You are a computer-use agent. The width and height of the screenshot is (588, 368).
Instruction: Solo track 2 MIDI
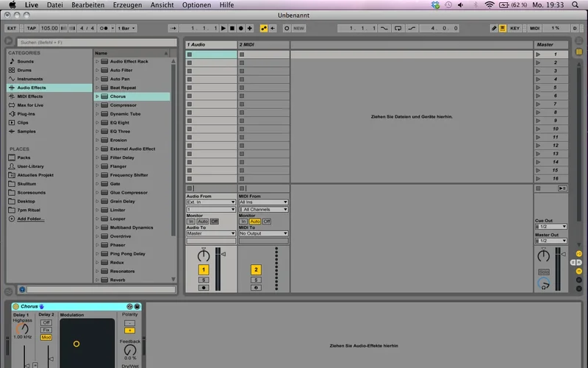pyautogui.click(x=256, y=280)
